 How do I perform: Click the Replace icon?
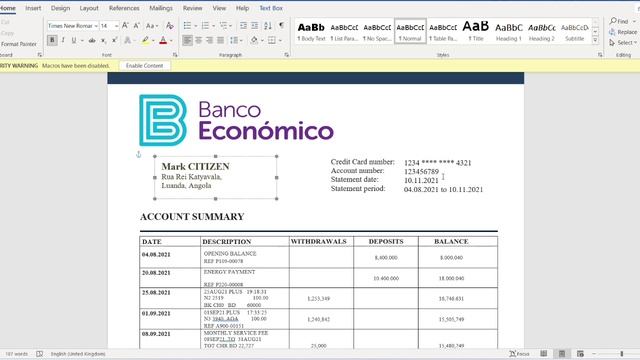(612, 32)
